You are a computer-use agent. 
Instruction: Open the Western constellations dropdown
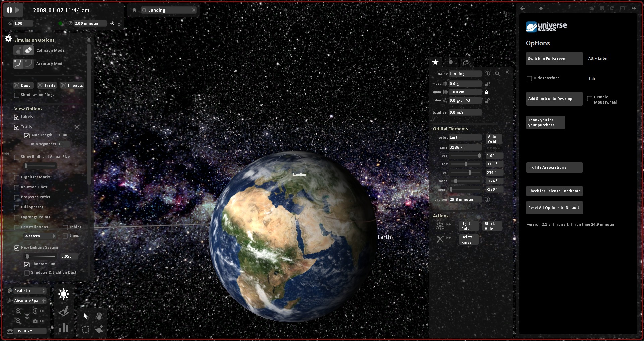pos(40,236)
